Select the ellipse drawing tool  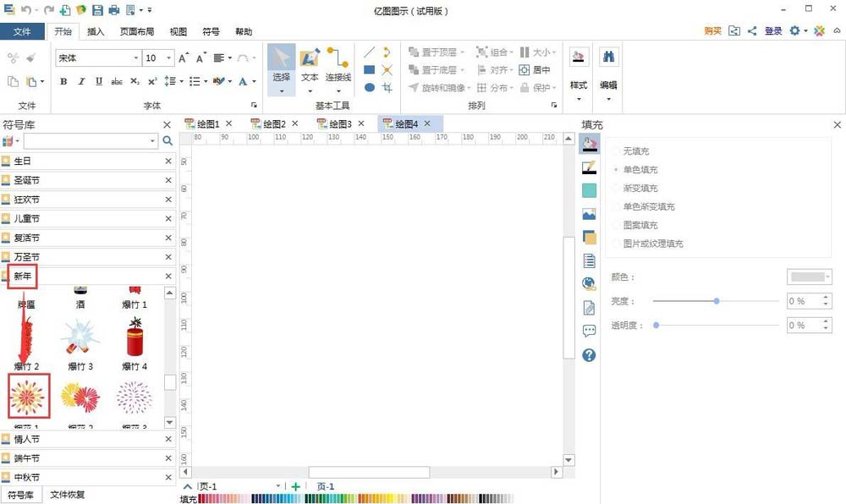pyautogui.click(x=369, y=87)
